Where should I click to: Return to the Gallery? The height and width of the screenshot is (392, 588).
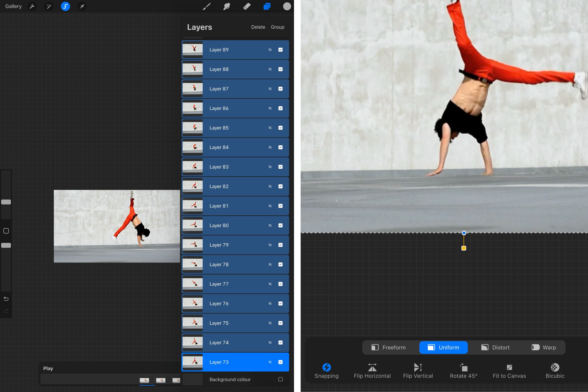pos(13,6)
